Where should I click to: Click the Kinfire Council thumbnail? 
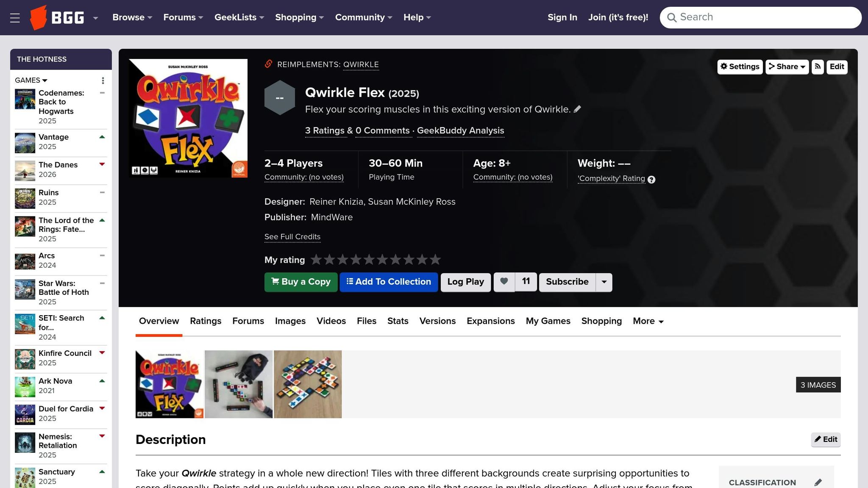[25, 359]
